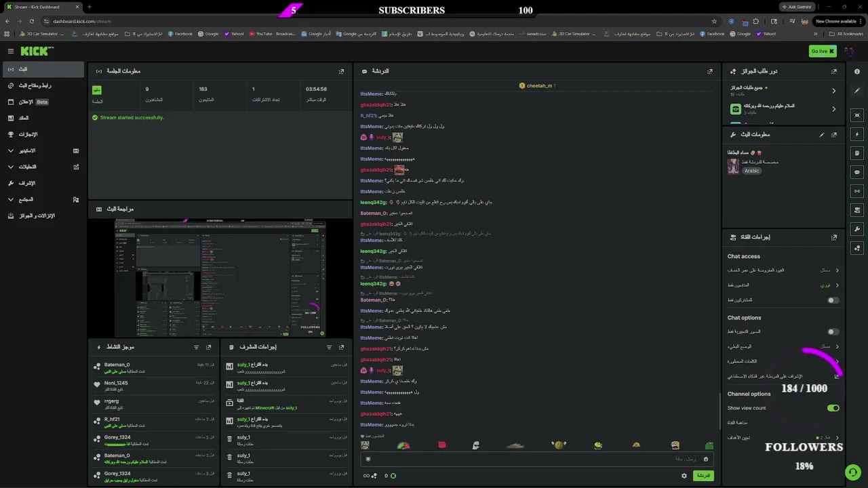The height and width of the screenshot is (488, 868).
Task: Open the green support headset button
Action: point(853,472)
